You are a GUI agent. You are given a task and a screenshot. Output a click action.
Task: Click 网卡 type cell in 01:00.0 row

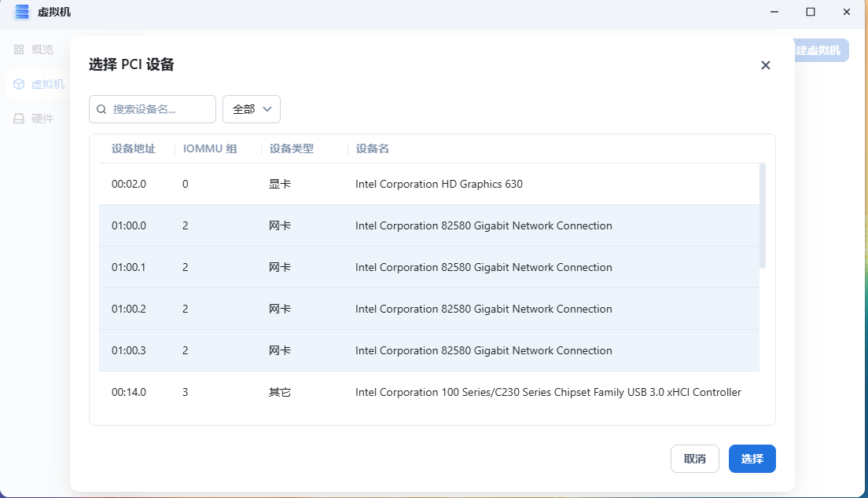(280, 225)
